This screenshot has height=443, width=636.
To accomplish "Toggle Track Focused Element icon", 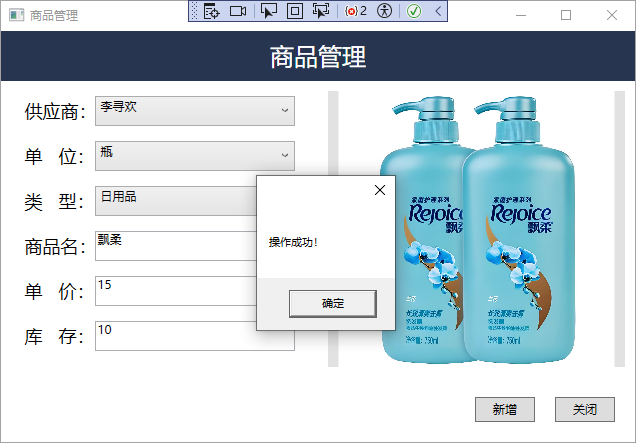I will click(321, 11).
